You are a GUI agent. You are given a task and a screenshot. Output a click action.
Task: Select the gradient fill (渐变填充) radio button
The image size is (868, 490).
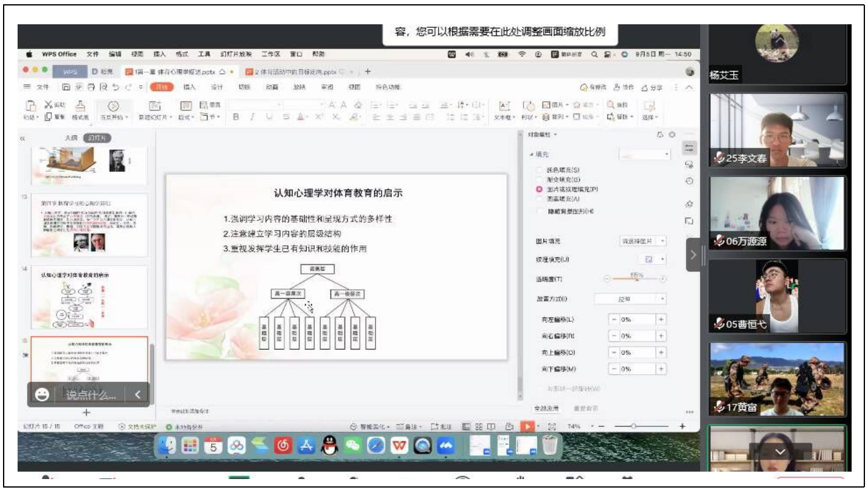(x=539, y=180)
